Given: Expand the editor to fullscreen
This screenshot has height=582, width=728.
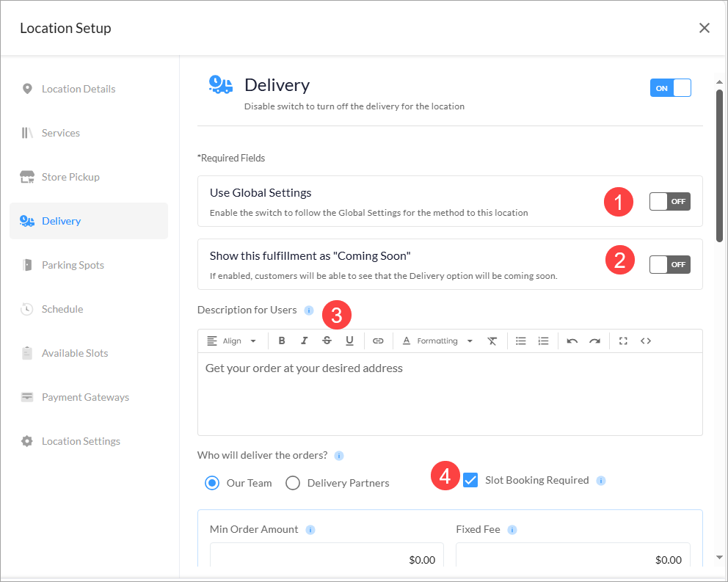Looking at the screenshot, I should (623, 341).
